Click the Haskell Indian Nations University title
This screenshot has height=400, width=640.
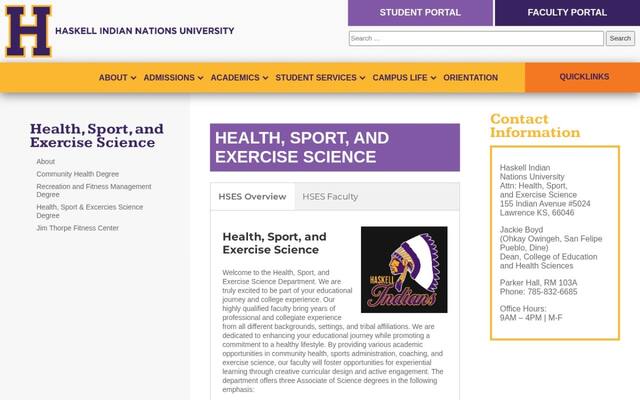(144, 31)
